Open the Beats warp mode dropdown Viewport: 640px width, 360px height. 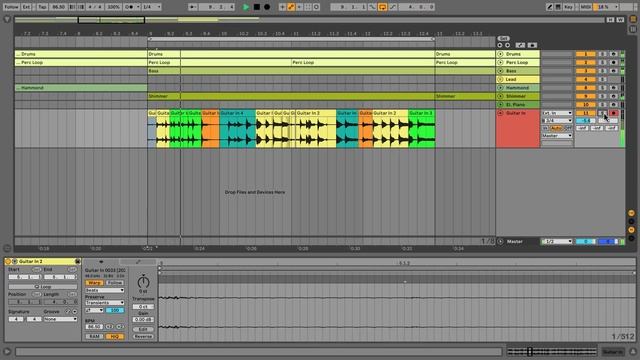coord(104,290)
